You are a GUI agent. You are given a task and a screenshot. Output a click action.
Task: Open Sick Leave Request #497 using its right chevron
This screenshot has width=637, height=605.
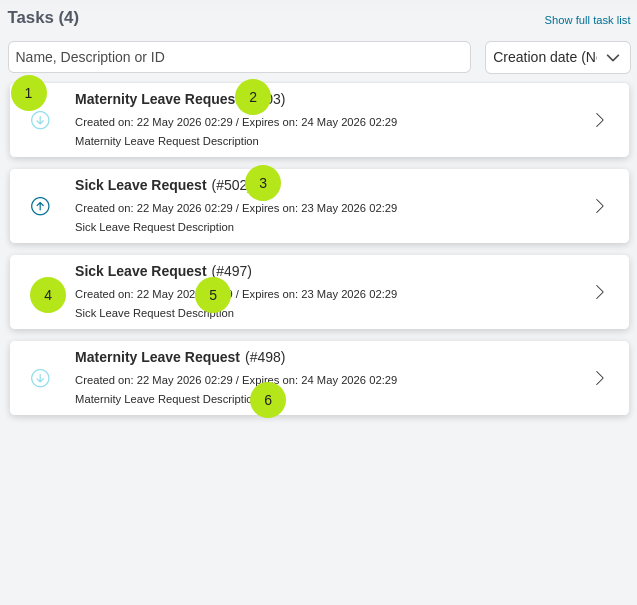[x=600, y=292]
